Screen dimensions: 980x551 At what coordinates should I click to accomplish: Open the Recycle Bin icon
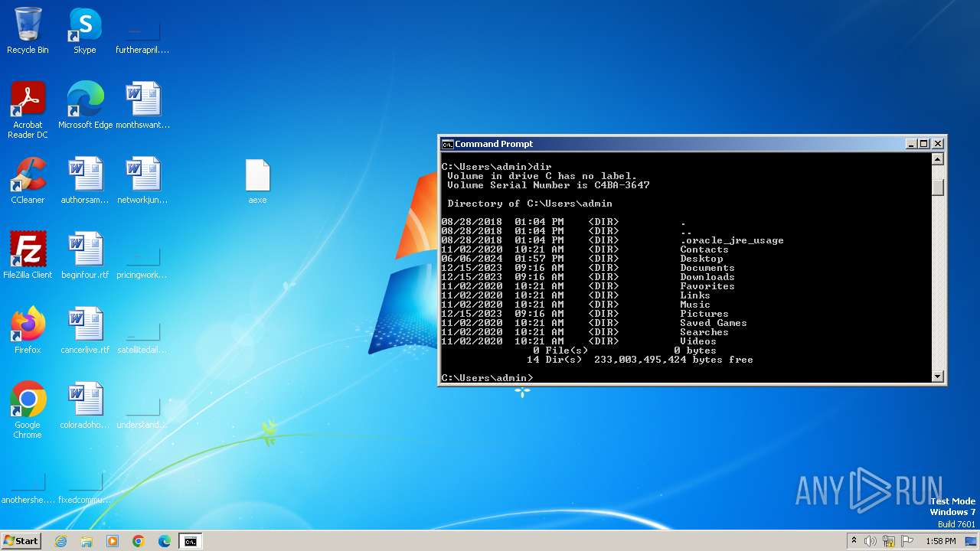point(28,31)
